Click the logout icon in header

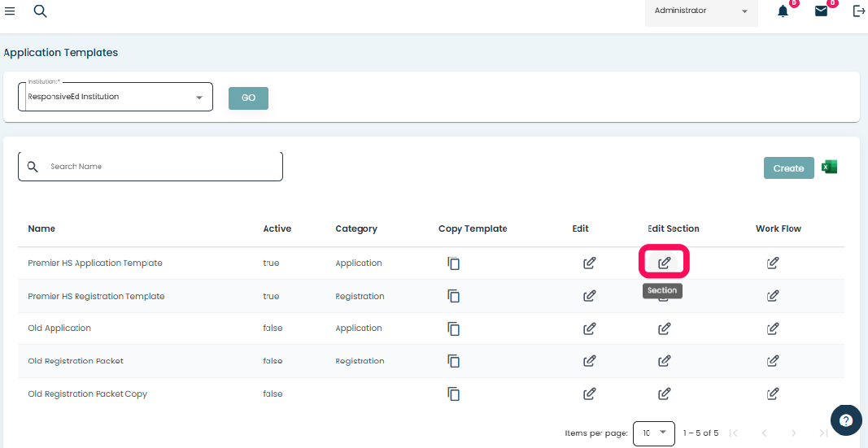coord(858,11)
